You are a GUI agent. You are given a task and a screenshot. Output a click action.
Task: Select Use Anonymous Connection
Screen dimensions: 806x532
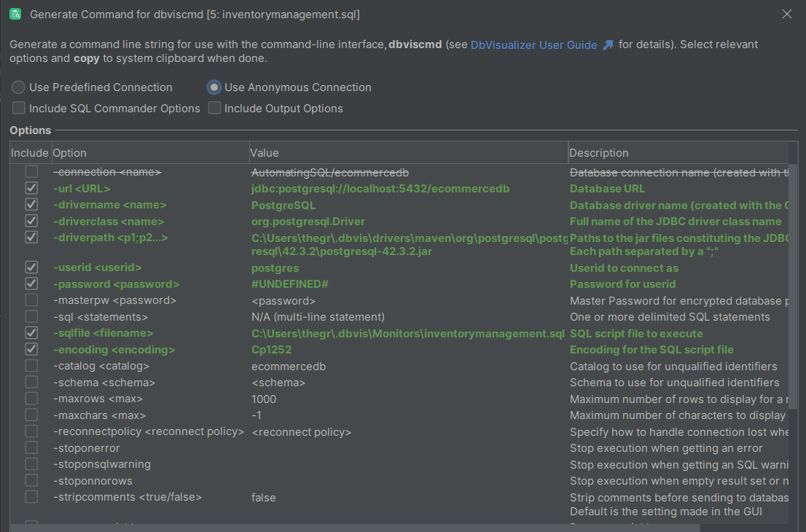(x=214, y=87)
